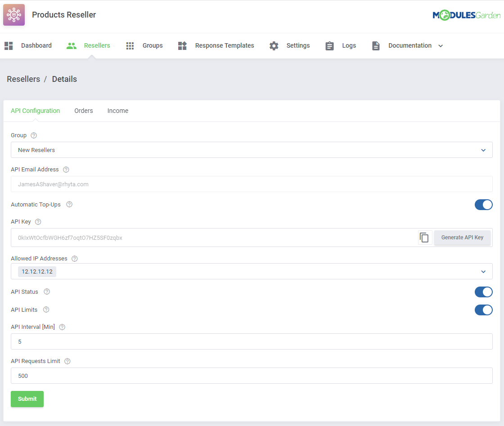Toggle the API Limits switch
The width and height of the screenshot is (504, 426).
click(x=483, y=310)
